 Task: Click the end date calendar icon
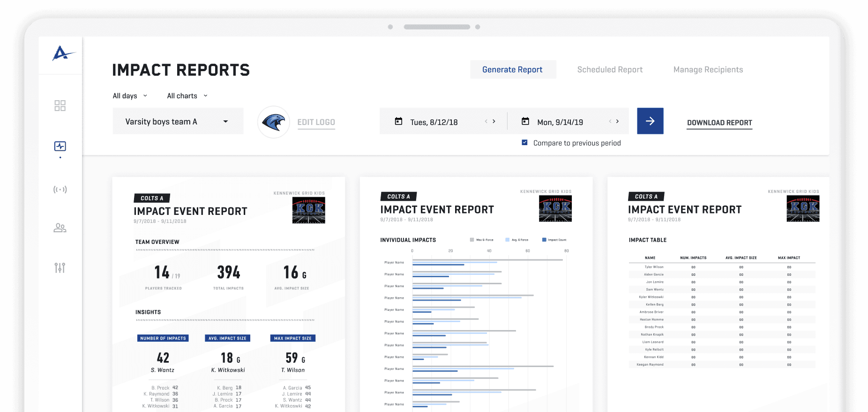[x=525, y=122]
